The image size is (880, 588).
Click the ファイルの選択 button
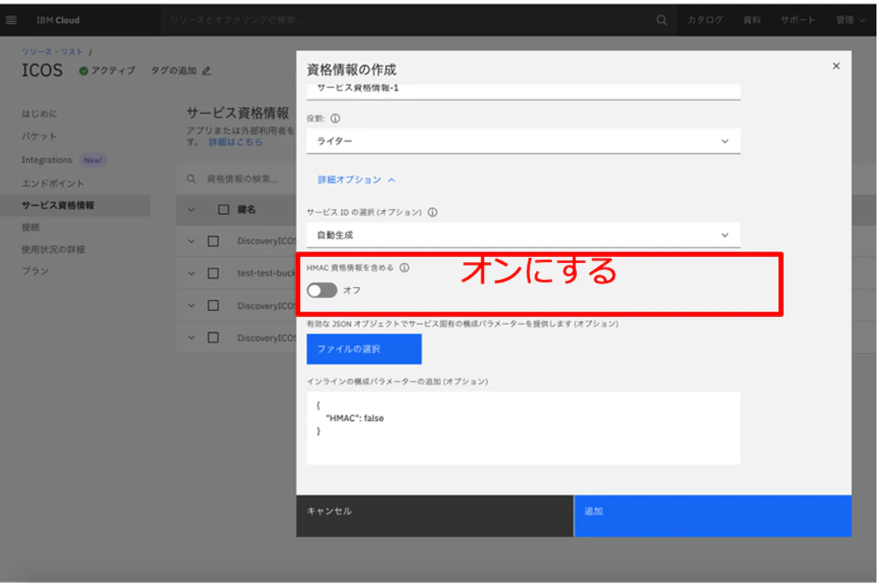click(x=364, y=349)
